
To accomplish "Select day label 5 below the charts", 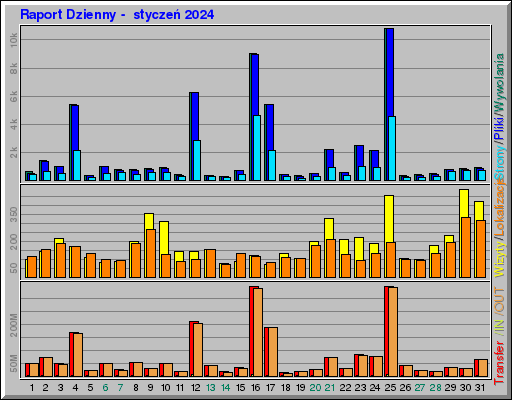I will (x=91, y=388).
